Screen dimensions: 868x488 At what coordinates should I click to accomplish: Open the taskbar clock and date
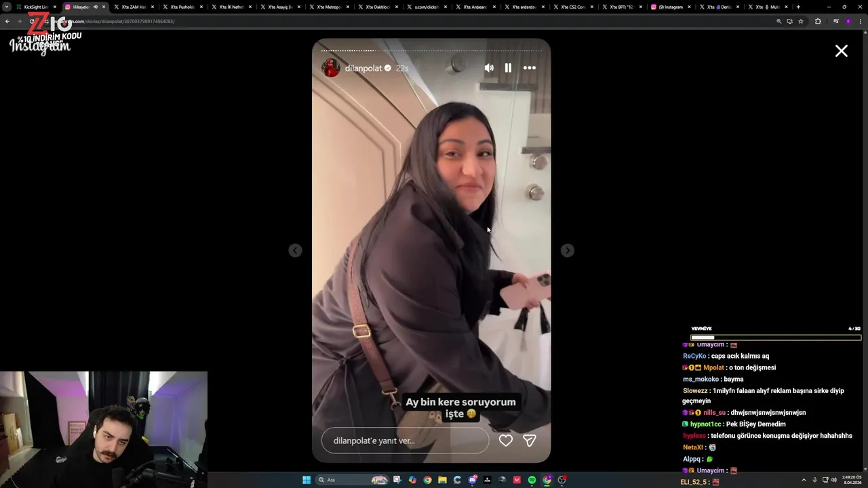click(x=852, y=480)
